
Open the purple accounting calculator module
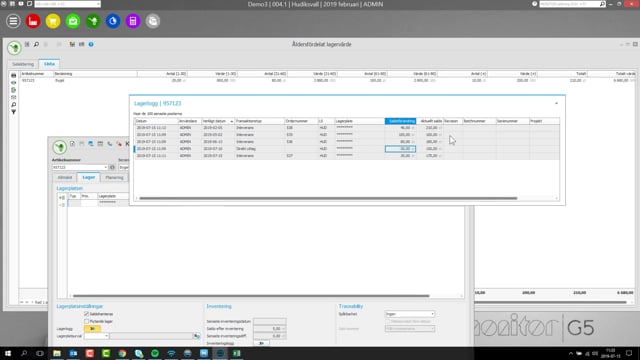pos(133,21)
